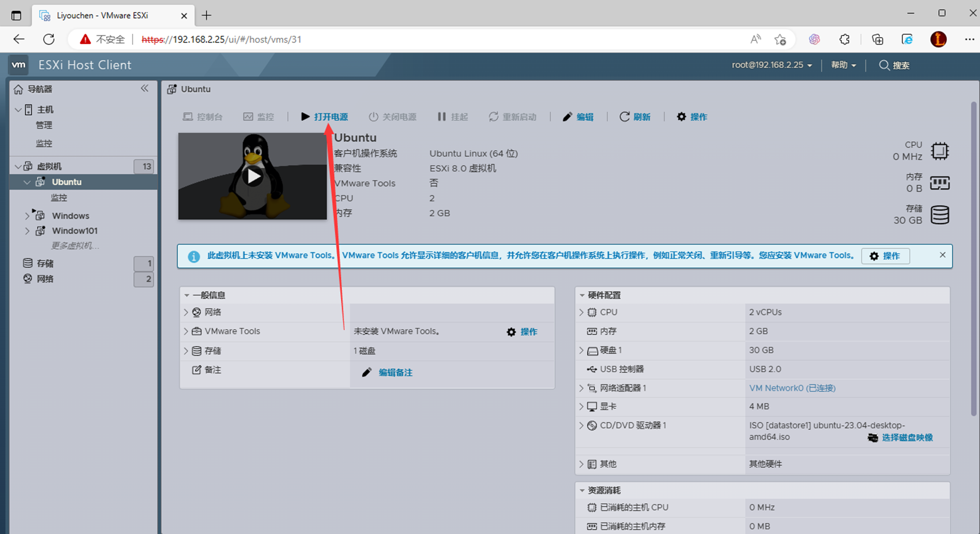The height and width of the screenshot is (534, 980).
Task: Expand CD/DVD 驱动器 1 details
Action: coord(581,425)
